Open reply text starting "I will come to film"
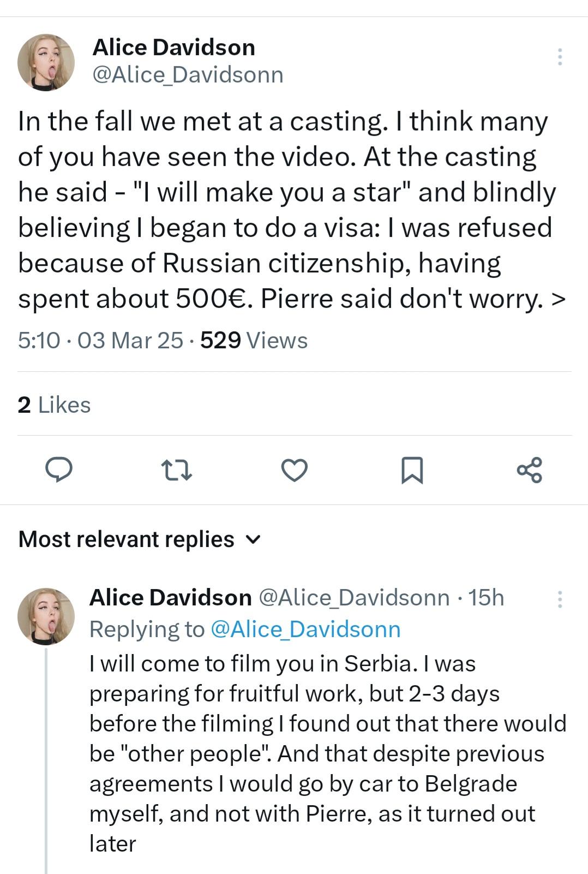588x874 pixels. coord(327,753)
